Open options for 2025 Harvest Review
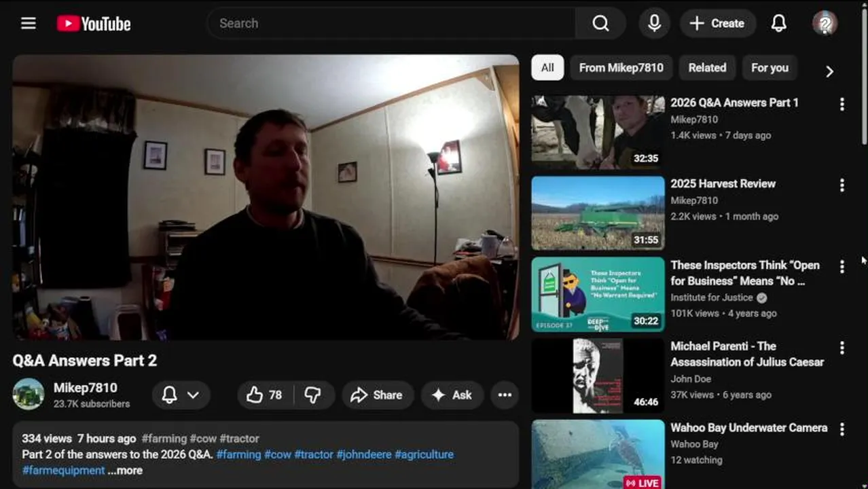The image size is (868, 489). (x=842, y=185)
